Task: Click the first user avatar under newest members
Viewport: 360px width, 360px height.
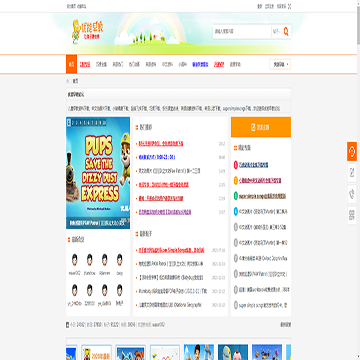Action: 75,260
